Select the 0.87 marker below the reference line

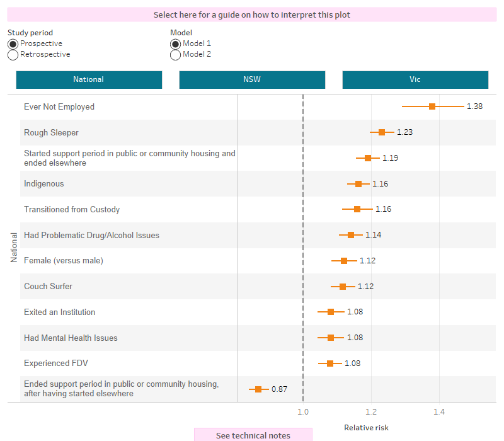pyautogui.click(x=258, y=389)
